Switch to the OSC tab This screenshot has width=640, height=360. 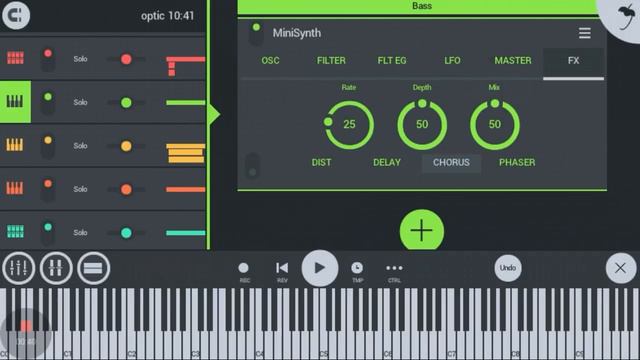pyautogui.click(x=270, y=60)
